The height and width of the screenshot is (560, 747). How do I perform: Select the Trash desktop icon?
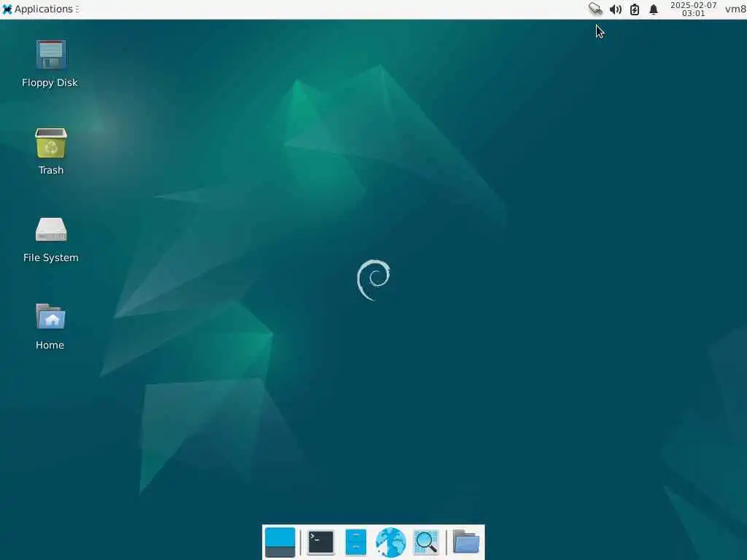pos(51,143)
